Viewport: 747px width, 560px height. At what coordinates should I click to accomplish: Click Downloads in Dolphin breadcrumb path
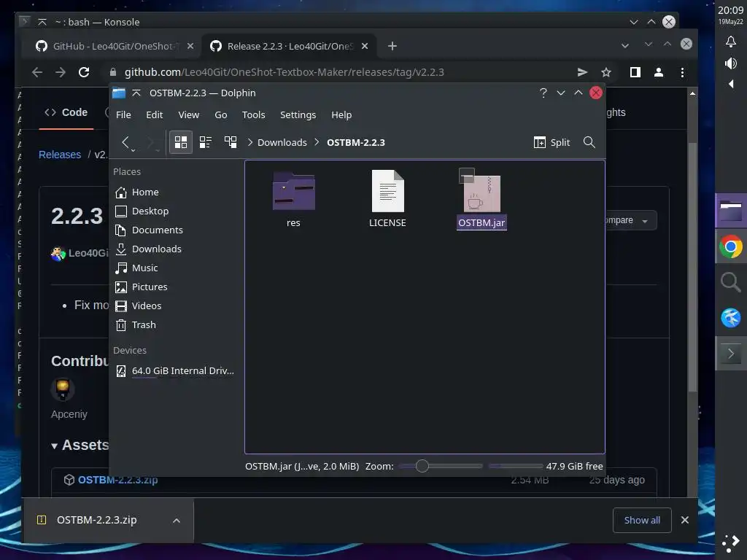[282, 142]
